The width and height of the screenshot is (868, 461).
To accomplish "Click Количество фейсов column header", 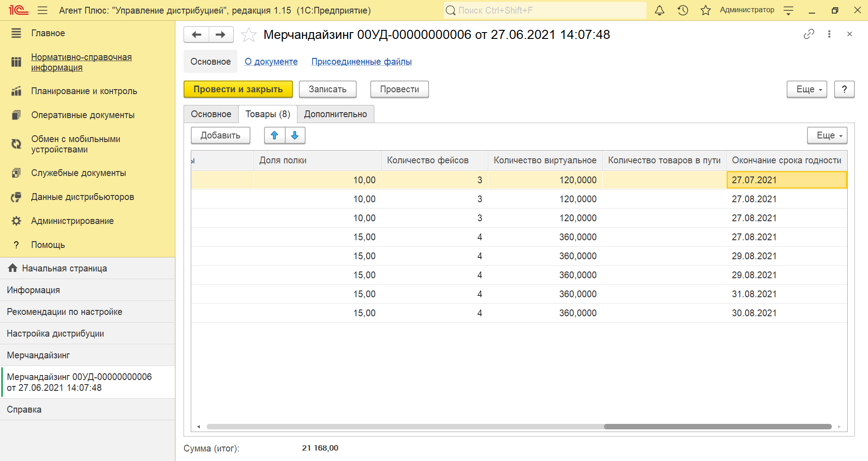I will point(434,160).
